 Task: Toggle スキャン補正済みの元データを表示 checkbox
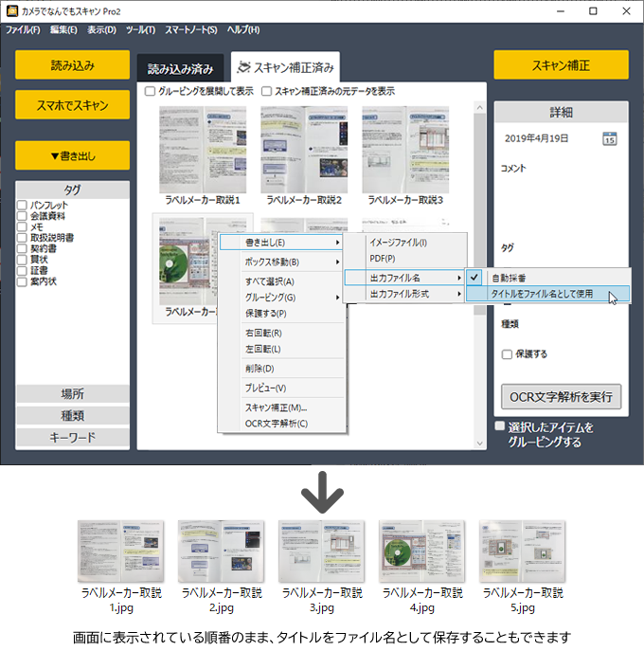tap(266, 92)
